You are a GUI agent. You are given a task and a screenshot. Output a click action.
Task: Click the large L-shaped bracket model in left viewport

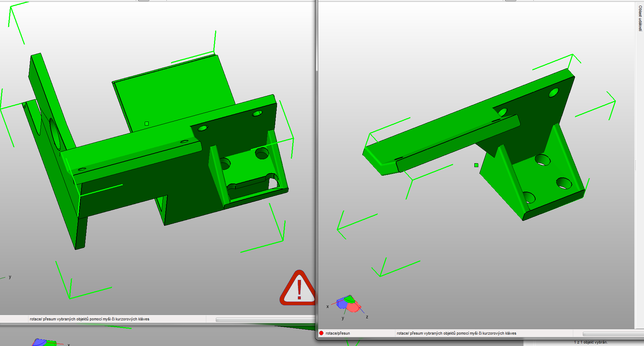click(142, 167)
